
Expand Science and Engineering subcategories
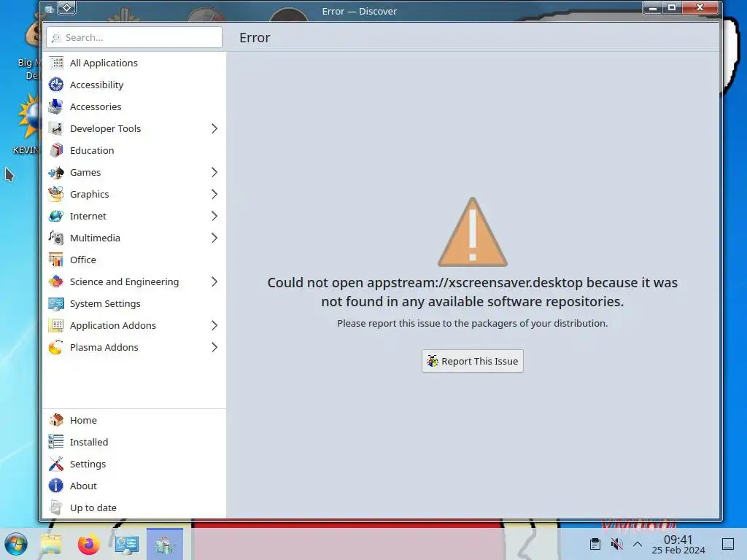214,282
